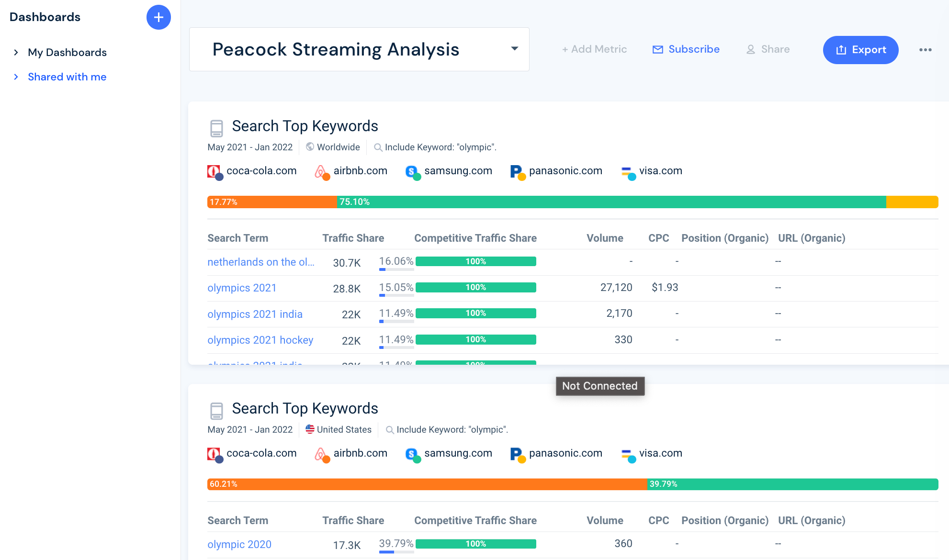
Task: Click the report icon beside Search Top Keywords
Action: click(217, 128)
